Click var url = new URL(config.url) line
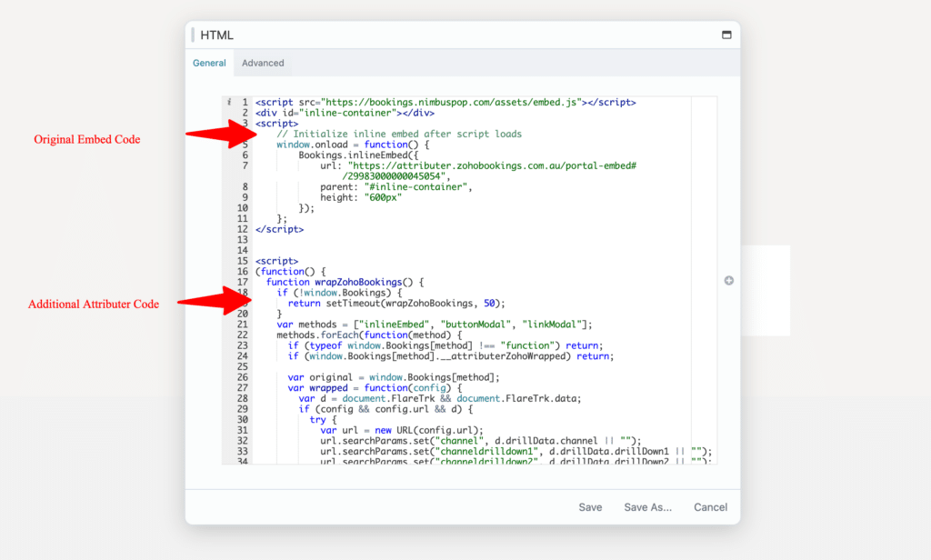The image size is (931, 560). point(401,431)
